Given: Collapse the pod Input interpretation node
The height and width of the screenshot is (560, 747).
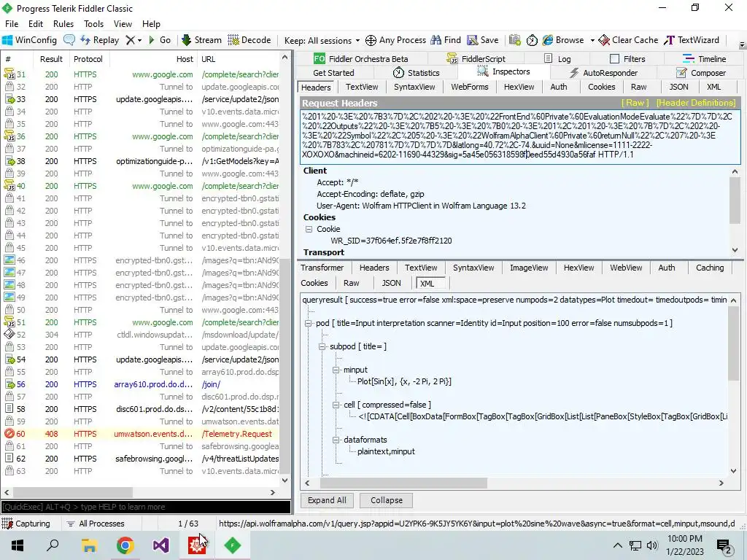Looking at the screenshot, I should point(309,323).
